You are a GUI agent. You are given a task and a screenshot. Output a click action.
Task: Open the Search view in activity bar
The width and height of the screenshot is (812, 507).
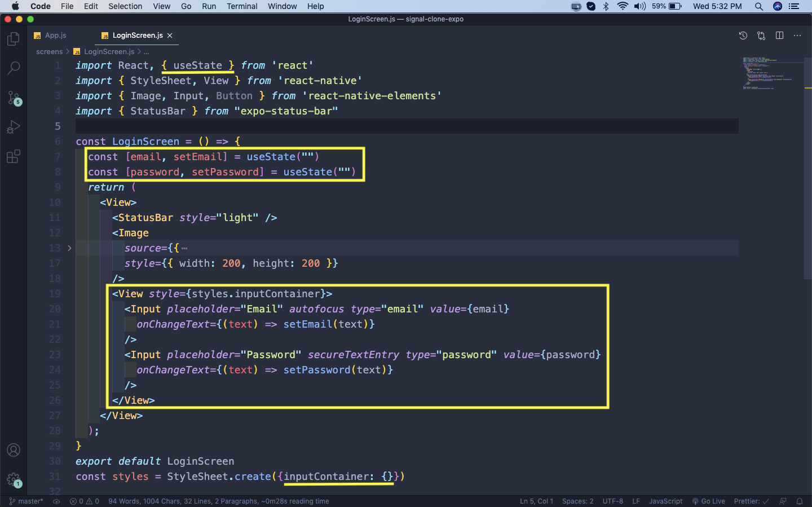(13, 68)
